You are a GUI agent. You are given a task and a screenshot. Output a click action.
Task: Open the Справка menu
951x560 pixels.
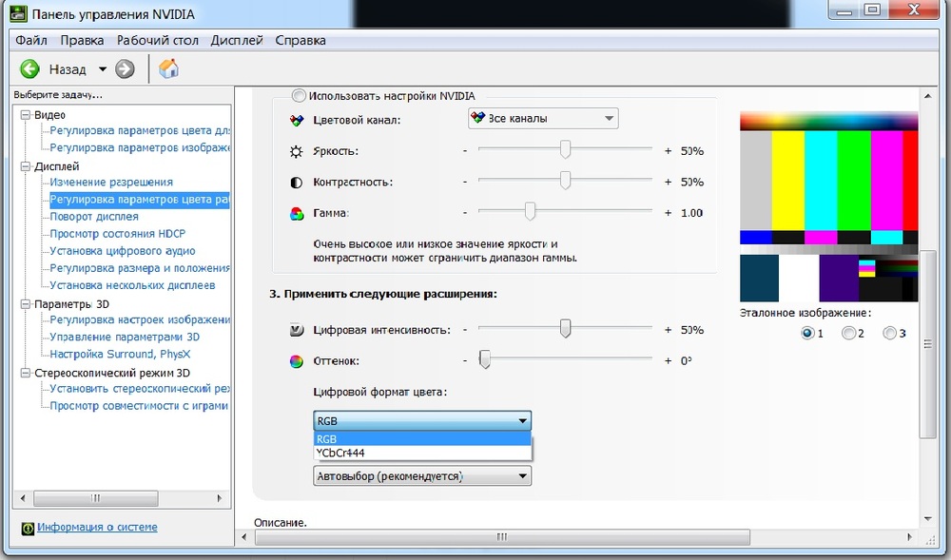point(301,40)
